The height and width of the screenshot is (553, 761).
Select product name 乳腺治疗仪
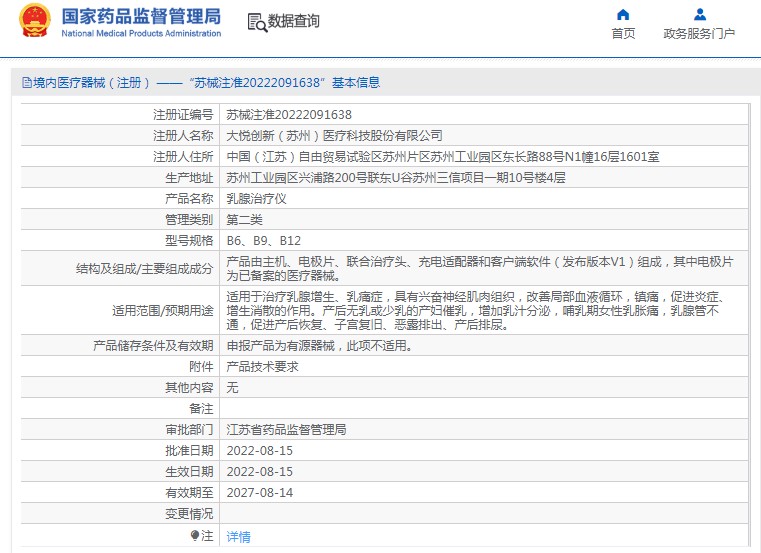point(256,199)
